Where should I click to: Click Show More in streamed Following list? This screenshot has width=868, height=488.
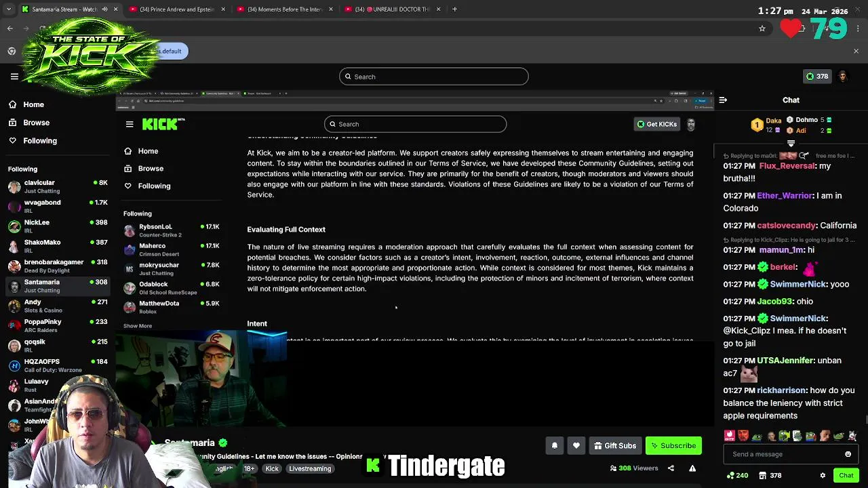(138, 326)
